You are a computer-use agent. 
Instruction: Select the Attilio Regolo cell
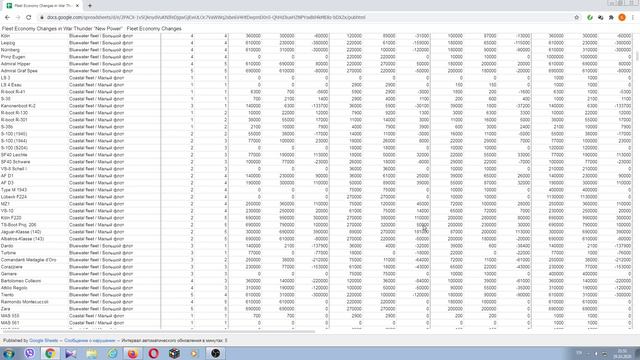34,288
